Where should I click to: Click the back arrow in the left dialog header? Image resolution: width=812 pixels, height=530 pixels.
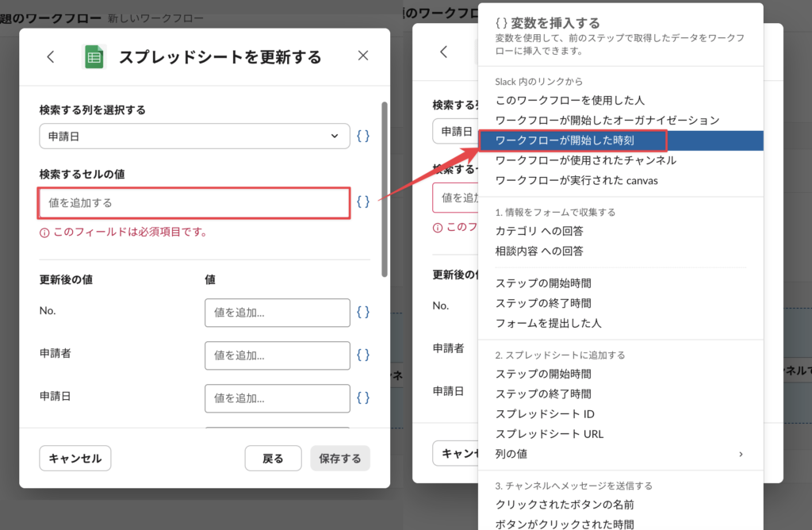(51, 56)
